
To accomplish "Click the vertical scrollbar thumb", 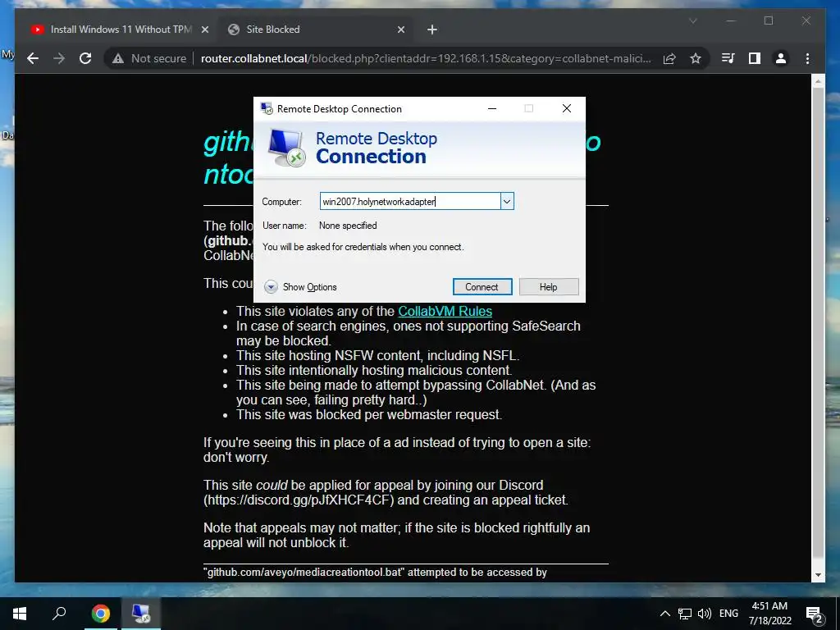I will (x=818, y=322).
